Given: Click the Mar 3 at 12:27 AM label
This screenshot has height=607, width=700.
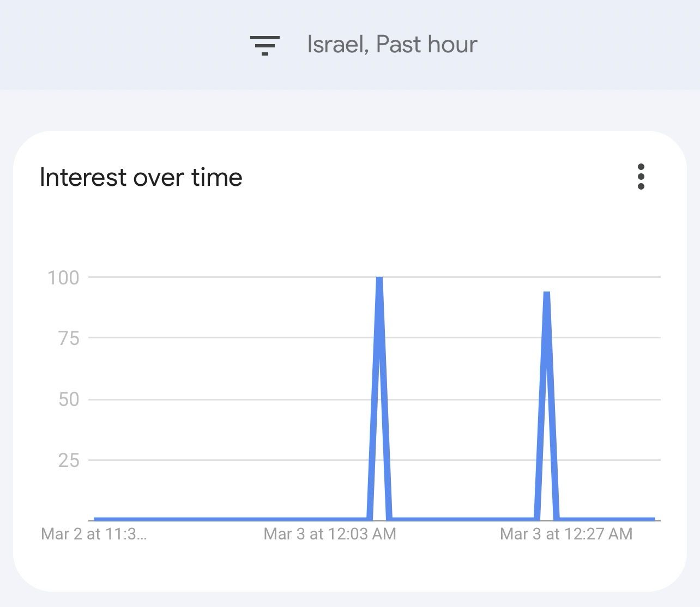Looking at the screenshot, I should click(566, 534).
